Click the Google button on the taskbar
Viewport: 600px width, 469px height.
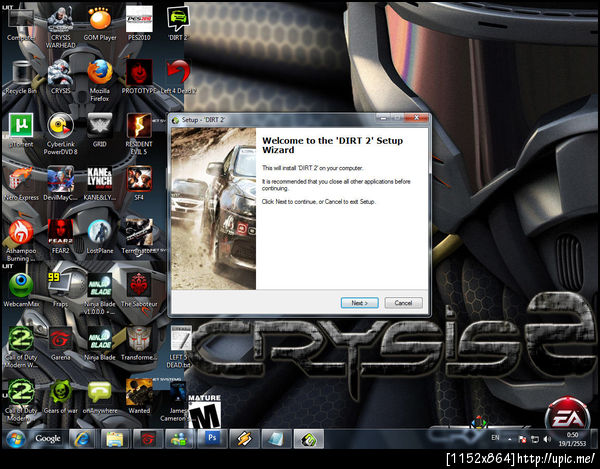tap(48, 439)
